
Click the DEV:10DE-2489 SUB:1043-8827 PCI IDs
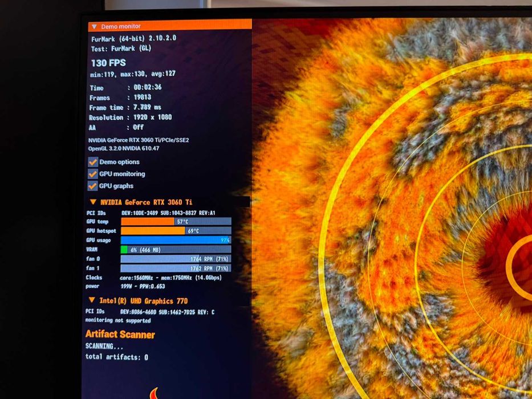[x=168, y=213]
